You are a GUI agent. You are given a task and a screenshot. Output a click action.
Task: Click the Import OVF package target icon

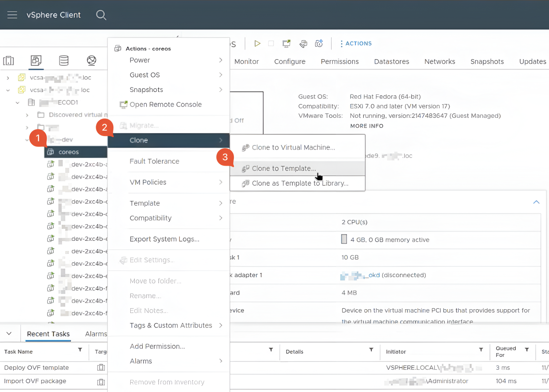101,382
